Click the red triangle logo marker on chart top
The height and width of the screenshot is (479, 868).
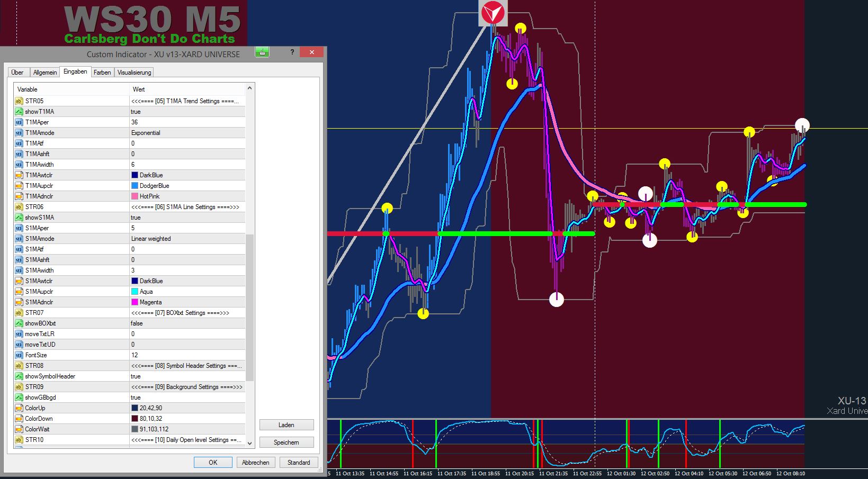[493, 13]
